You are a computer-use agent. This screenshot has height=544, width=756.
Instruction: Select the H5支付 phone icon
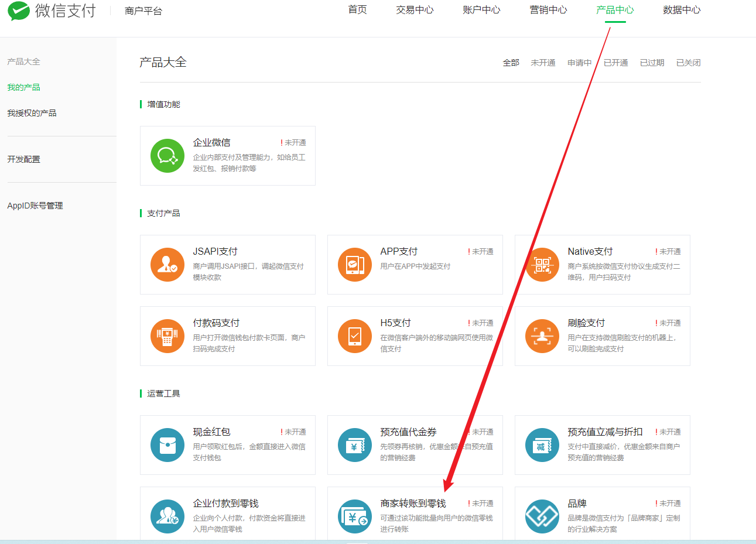pos(354,336)
